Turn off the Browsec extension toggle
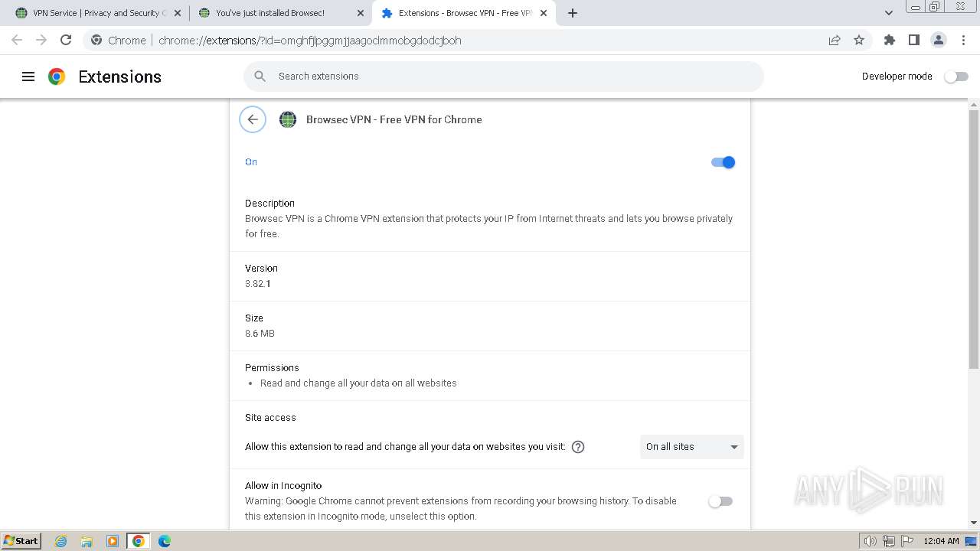 [723, 162]
